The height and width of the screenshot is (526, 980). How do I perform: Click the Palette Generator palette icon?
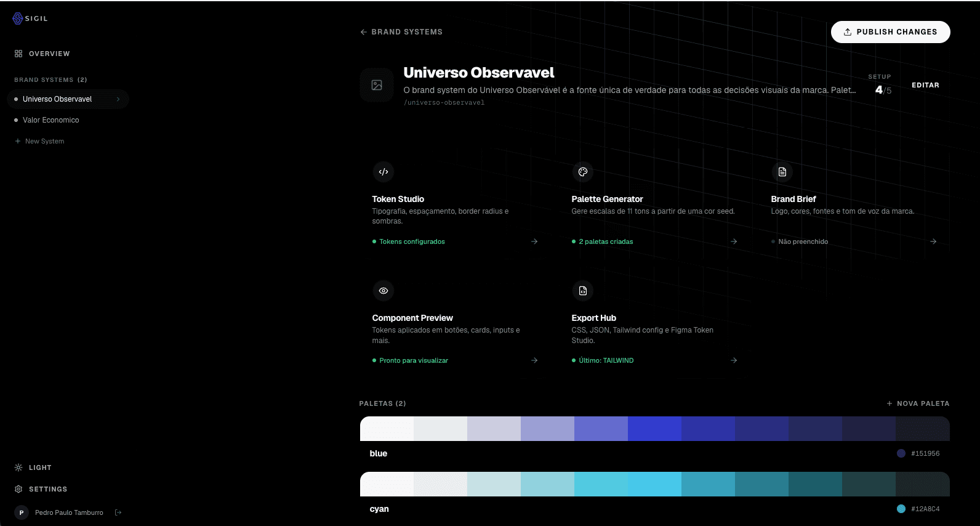point(583,172)
